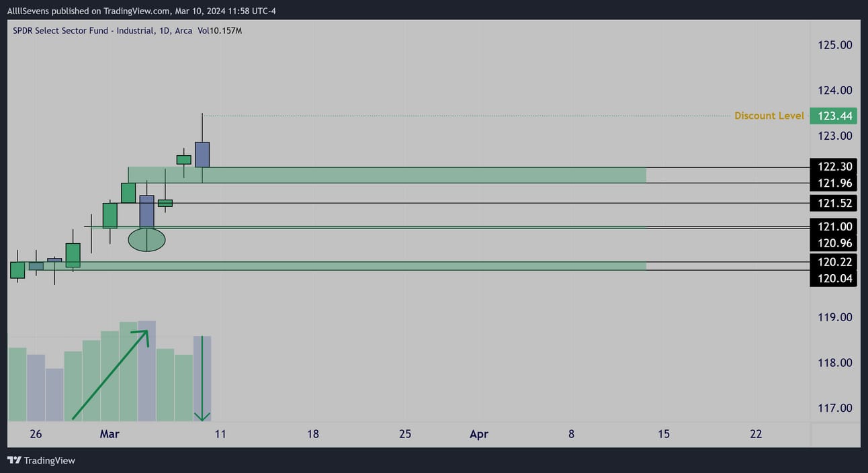Select the 120.22 price label
The height and width of the screenshot is (473, 868).
pos(834,262)
